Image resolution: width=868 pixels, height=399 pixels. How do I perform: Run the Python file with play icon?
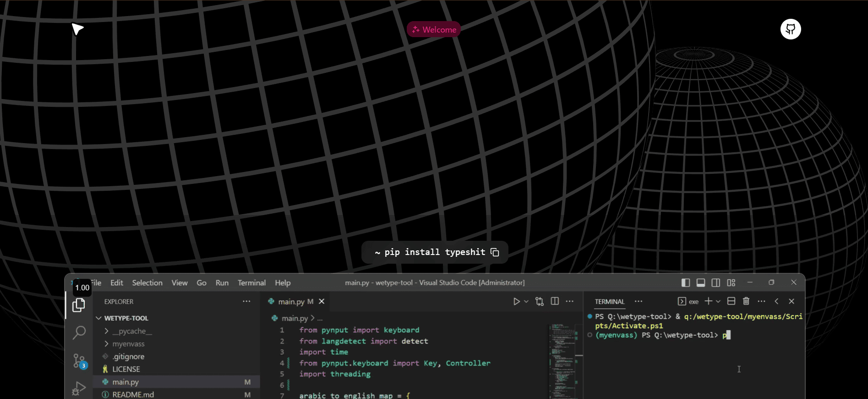pos(516,301)
